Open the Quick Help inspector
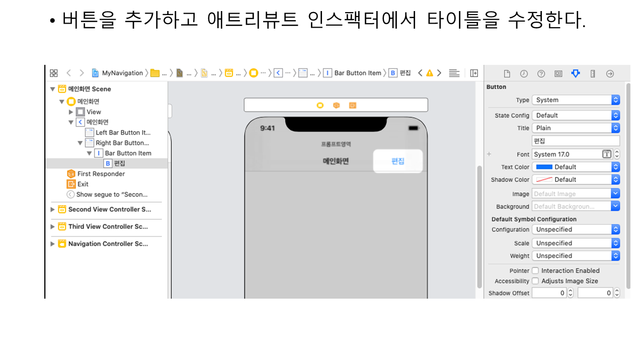The height and width of the screenshot is (362, 644). (x=541, y=74)
